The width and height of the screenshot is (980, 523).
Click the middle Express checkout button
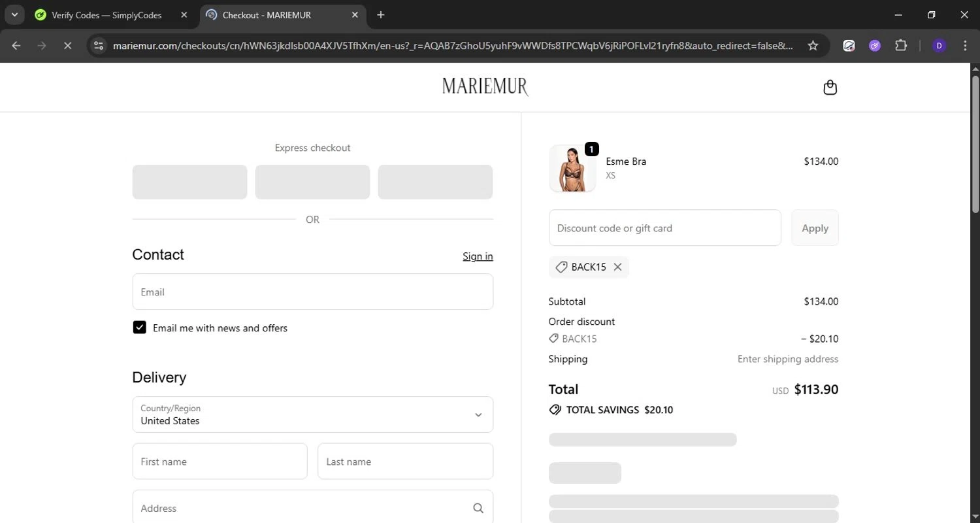pyautogui.click(x=312, y=182)
